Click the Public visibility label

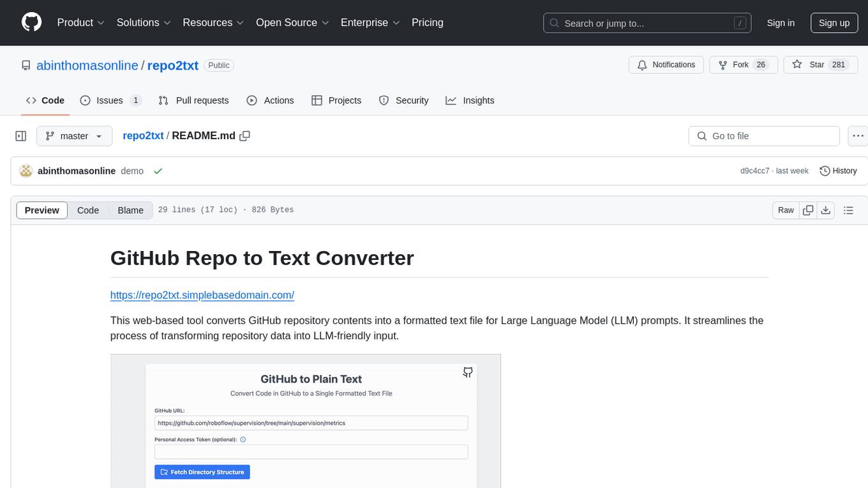pyautogui.click(x=219, y=65)
